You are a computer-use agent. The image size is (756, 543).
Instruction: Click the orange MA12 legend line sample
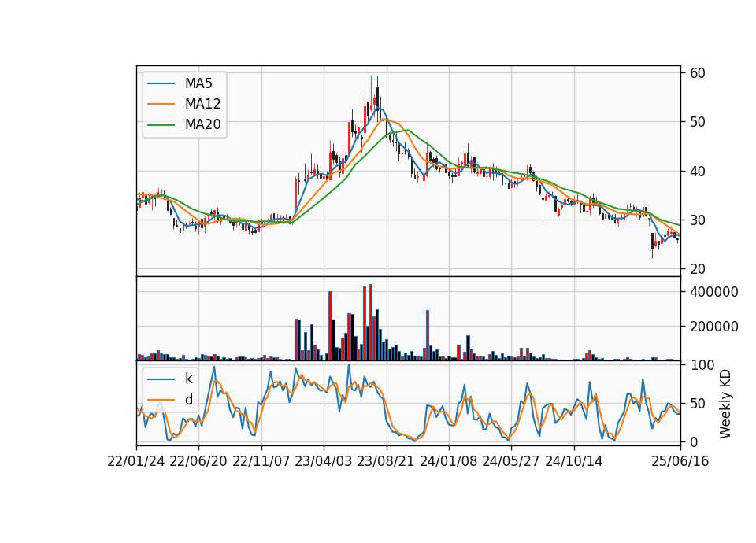[x=161, y=104]
